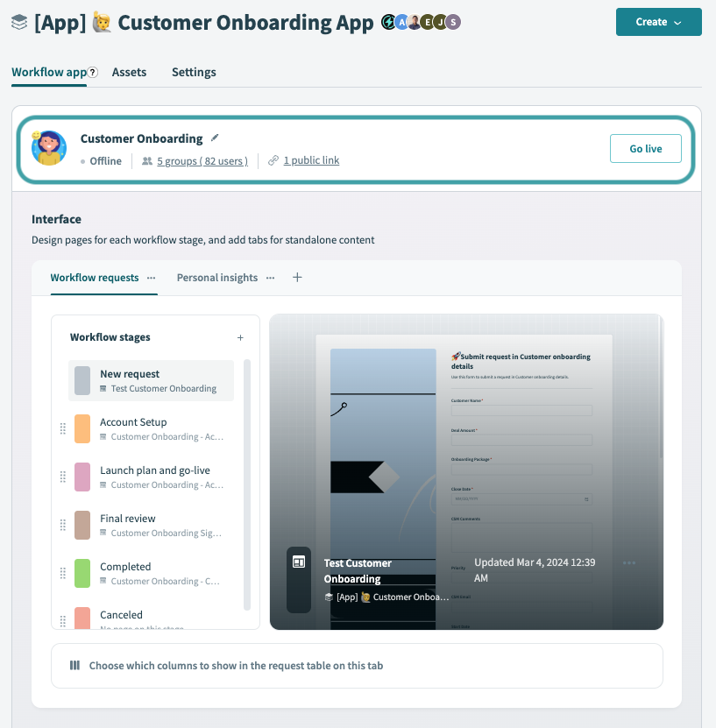Click the workflow stages list scrollbar
This screenshot has width=716, height=728.
pyautogui.click(x=247, y=484)
